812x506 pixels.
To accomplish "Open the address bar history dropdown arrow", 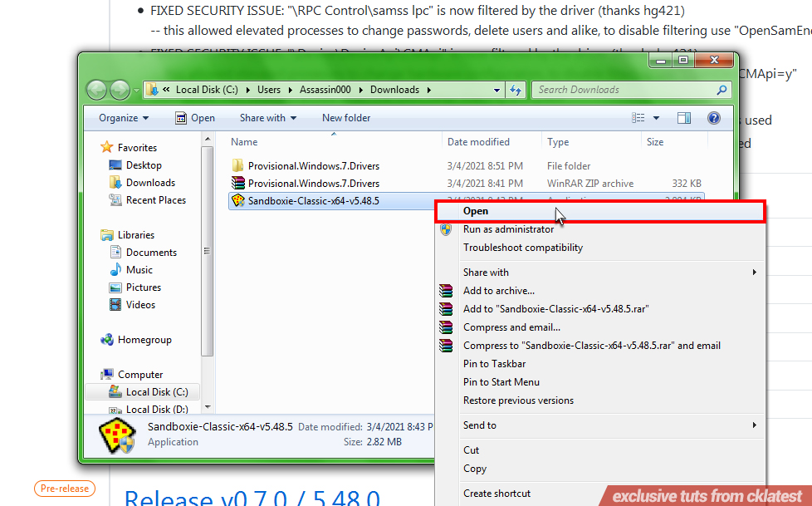I will pyautogui.click(x=496, y=89).
